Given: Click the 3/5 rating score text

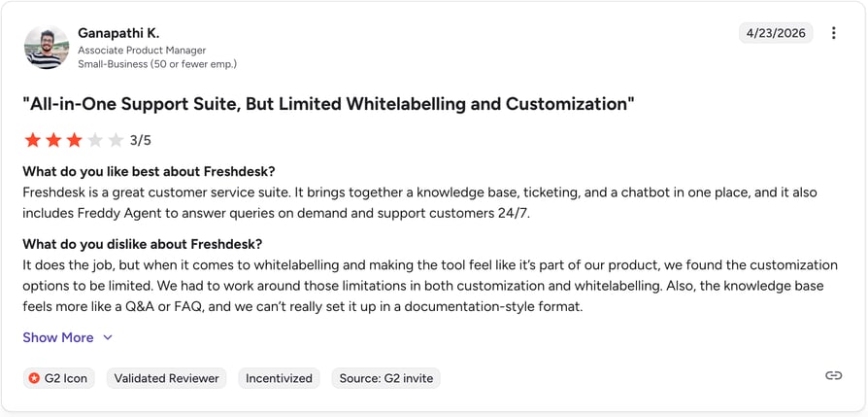Looking at the screenshot, I should point(140,141).
